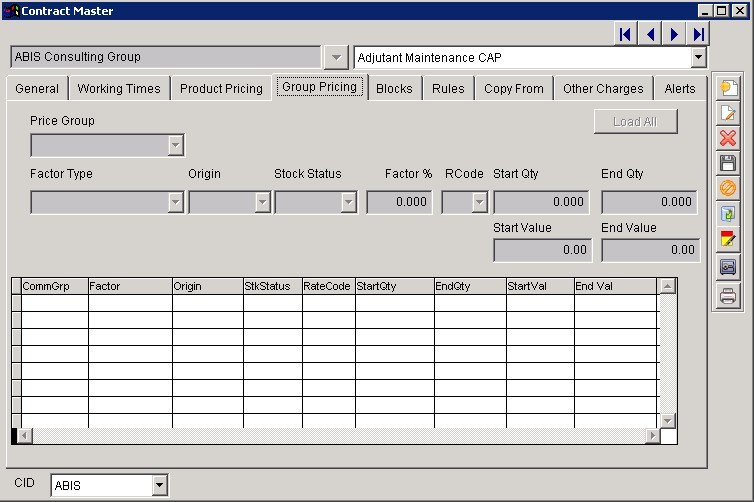The image size is (754, 502).
Task: Click the grid's horizontal scrollbar right arrow
Action: [x=652, y=436]
